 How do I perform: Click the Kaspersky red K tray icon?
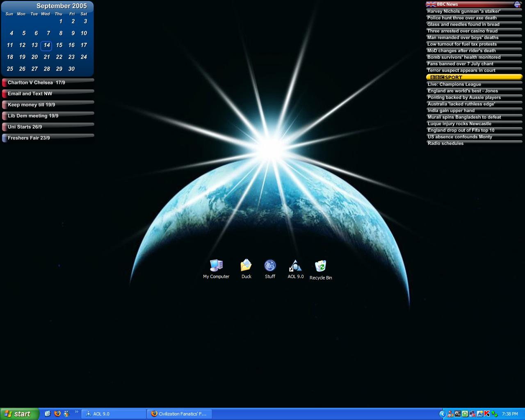click(487, 414)
